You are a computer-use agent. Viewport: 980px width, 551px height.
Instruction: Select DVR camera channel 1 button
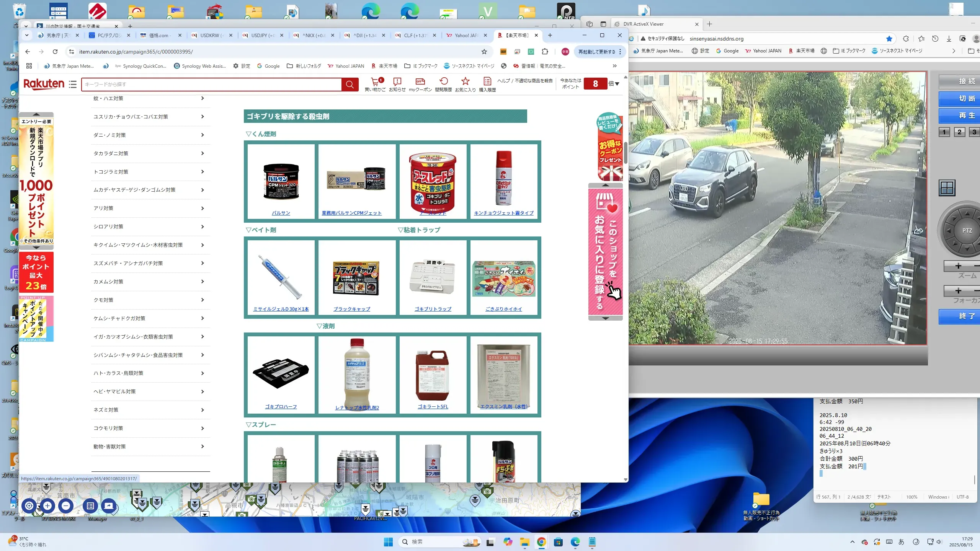click(x=944, y=132)
